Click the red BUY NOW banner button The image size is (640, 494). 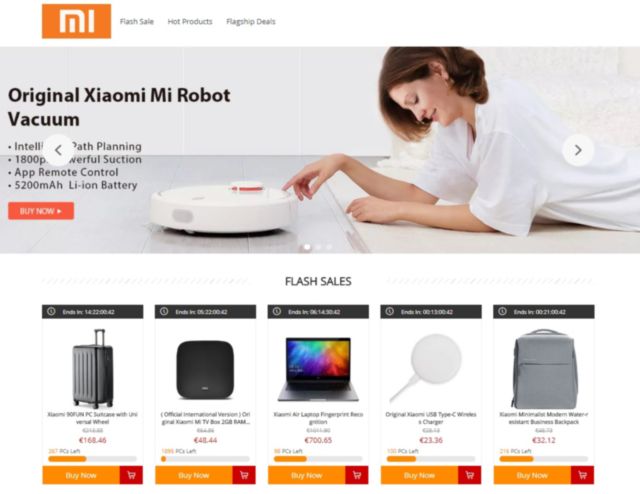(41, 211)
